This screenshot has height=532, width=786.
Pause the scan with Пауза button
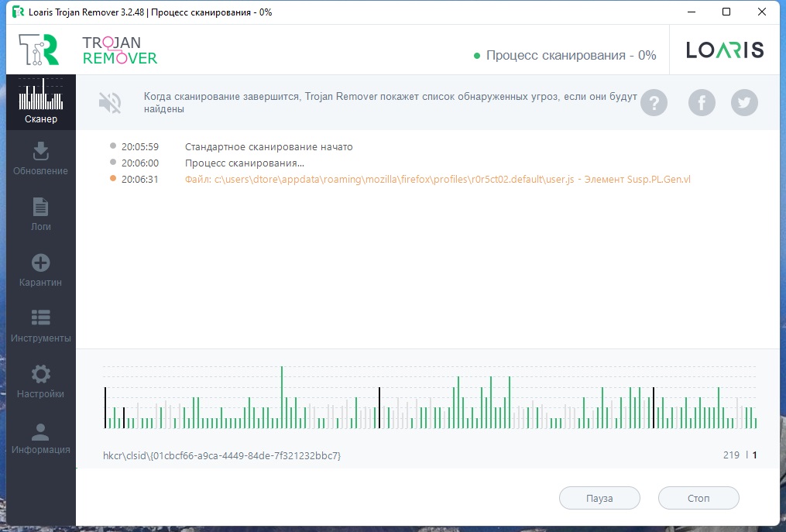click(x=599, y=498)
